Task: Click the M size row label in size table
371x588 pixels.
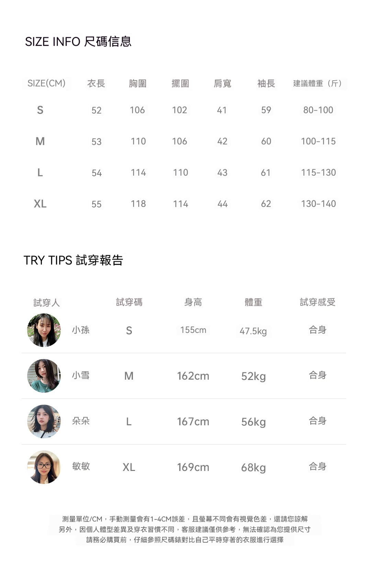Action: (40, 141)
